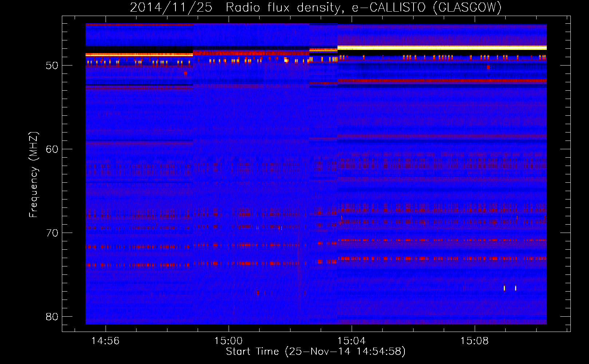This screenshot has height=364, width=589.
Task: Click the 60 frequency tick label
Action: (x=52, y=149)
